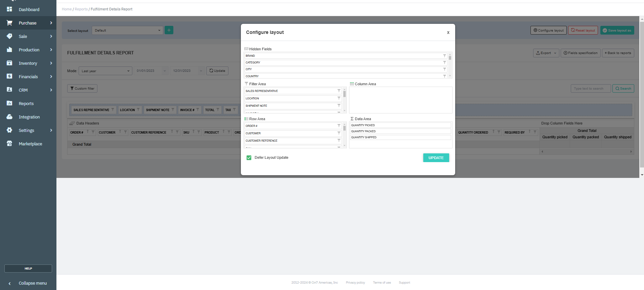
Task: Click the Dashboard icon in sidebar
Action: [x=9, y=9]
